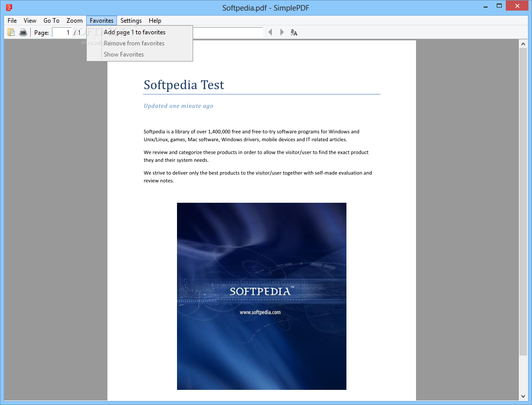Go to next search result arrow
This screenshot has width=532, height=405.
click(x=282, y=32)
